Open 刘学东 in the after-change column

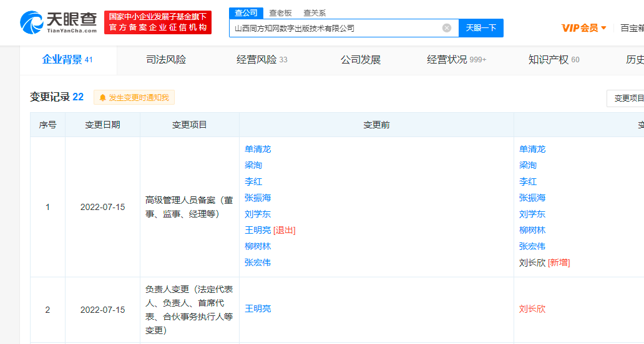[x=532, y=214]
